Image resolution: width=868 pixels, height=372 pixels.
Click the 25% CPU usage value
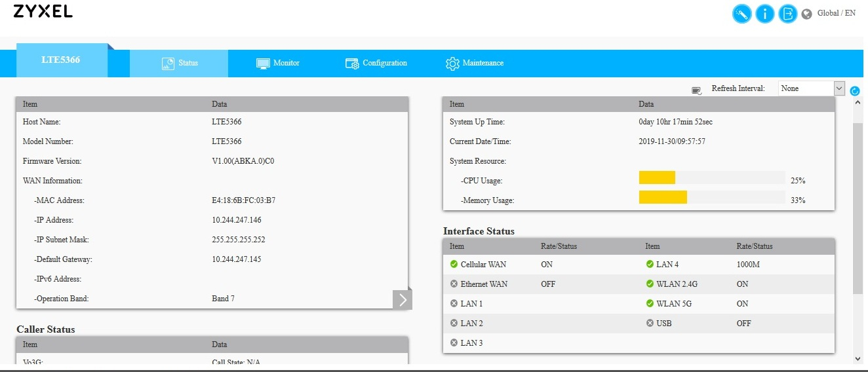point(798,181)
